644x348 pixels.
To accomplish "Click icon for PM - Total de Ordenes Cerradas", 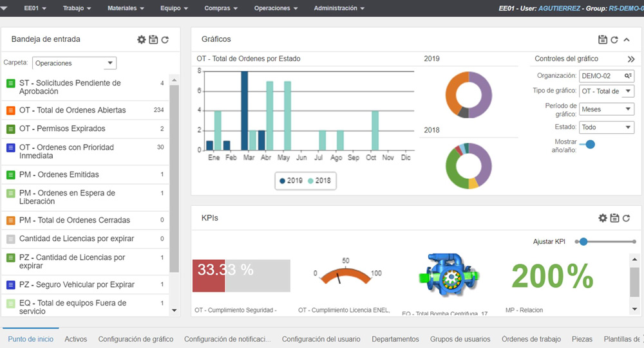I will pos(11,221).
